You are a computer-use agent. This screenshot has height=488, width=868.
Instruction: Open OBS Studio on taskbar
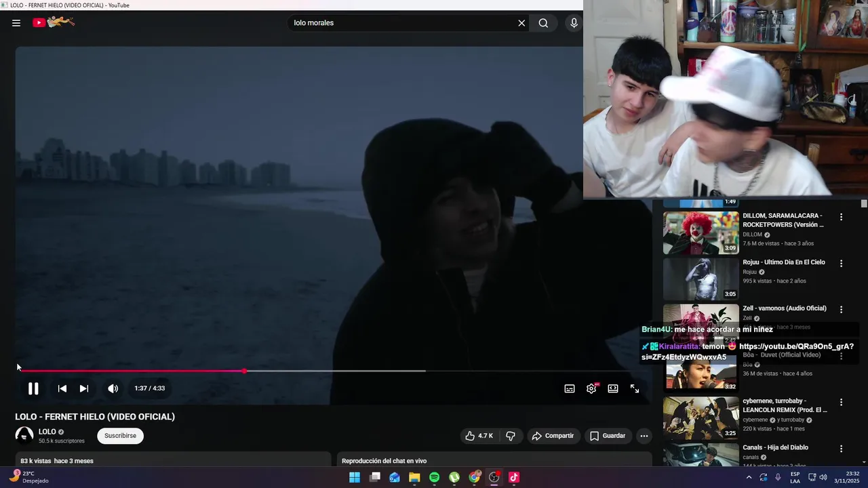[494, 477]
